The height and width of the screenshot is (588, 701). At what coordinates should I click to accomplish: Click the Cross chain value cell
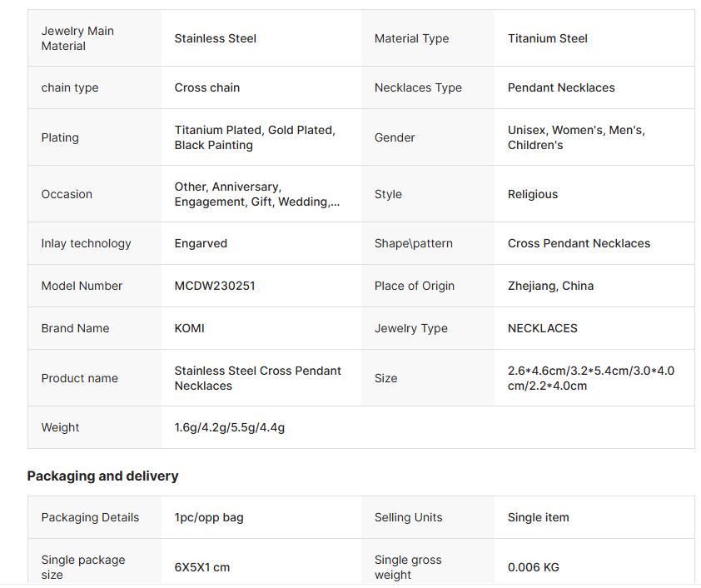tap(206, 87)
